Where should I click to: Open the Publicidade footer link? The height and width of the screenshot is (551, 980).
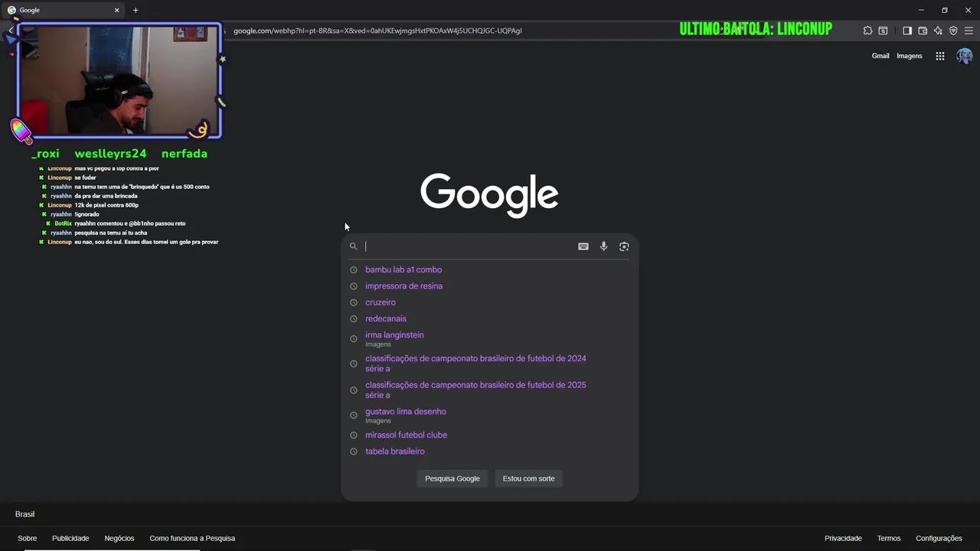coord(70,538)
